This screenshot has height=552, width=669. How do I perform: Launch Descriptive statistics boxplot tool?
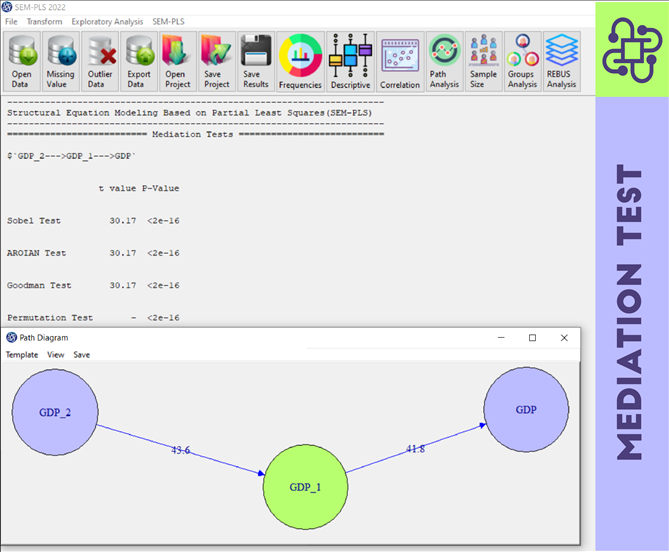pyautogui.click(x=351, y=61)
